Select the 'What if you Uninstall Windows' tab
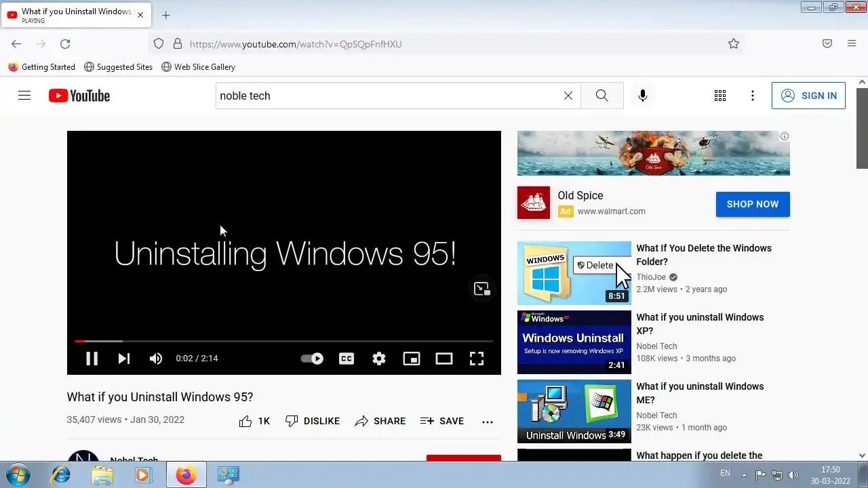868x488 pixels. [76, 16]
